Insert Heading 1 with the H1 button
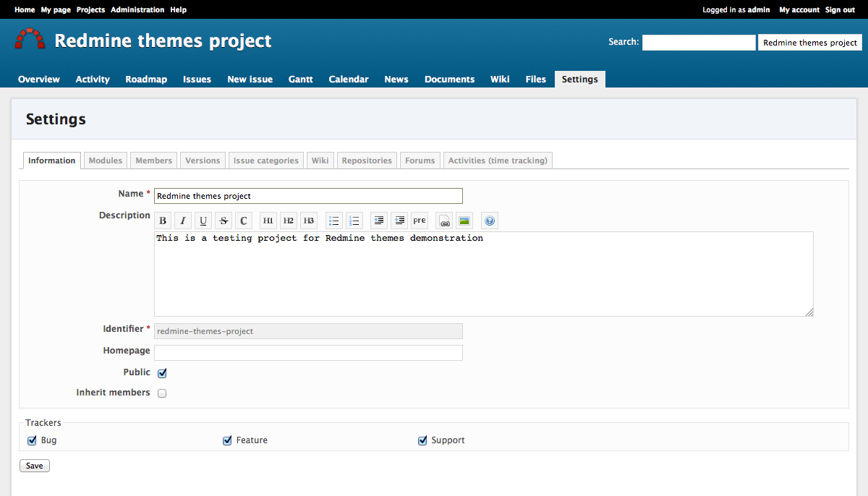 coord(268,221)
